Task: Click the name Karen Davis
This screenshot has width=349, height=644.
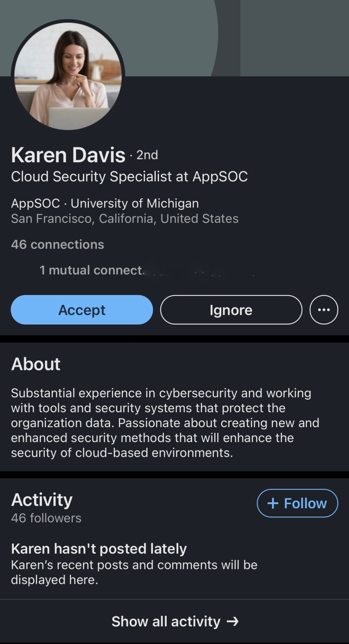Action: (x=68, y=155)
